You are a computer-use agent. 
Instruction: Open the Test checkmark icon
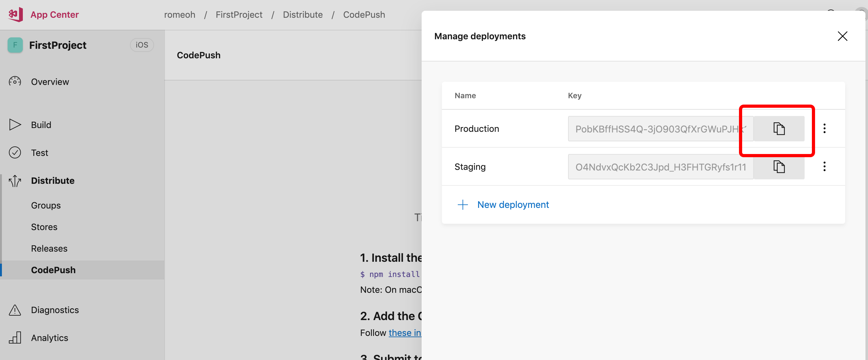tap(15, 152)
